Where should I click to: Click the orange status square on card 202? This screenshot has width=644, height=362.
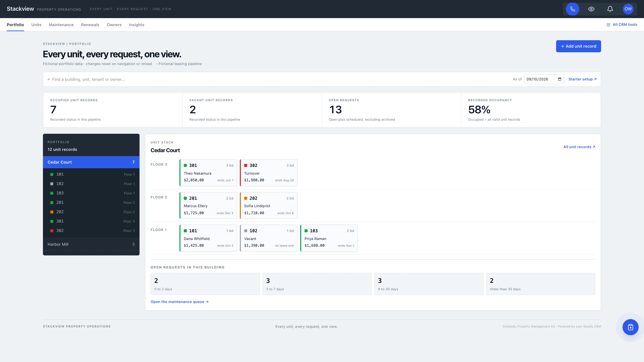(x=246, y=198)
